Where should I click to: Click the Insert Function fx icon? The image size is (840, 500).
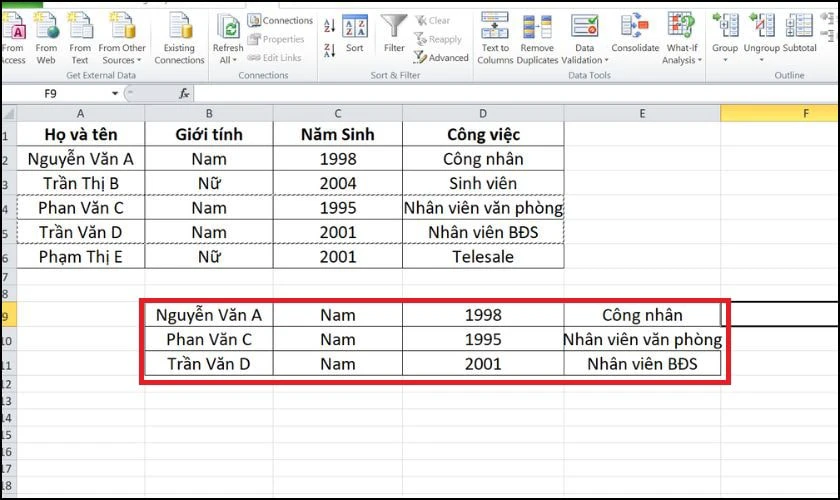pos(184,94)
